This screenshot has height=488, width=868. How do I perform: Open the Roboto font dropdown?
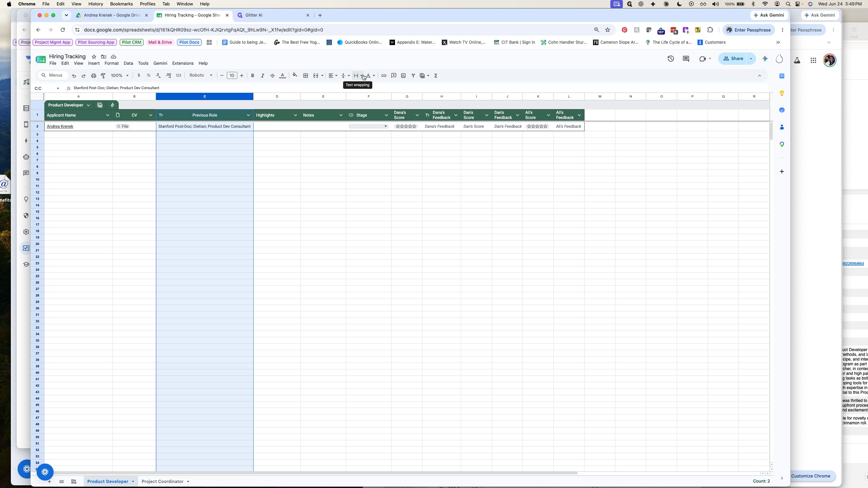201,75
